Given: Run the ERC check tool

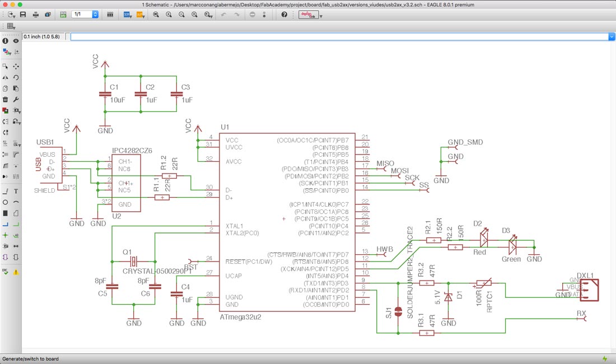Looking at the screenshot, I should [5, 272].
